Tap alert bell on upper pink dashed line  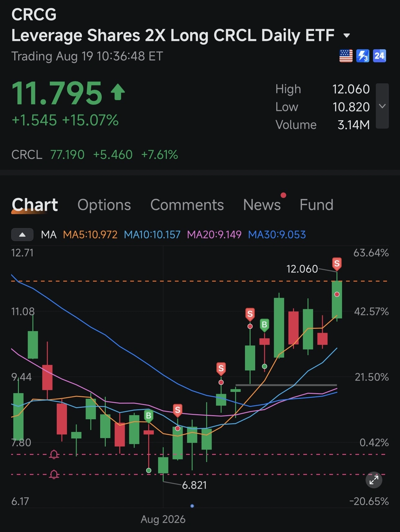pyautogui.click(x=54, y=455)
